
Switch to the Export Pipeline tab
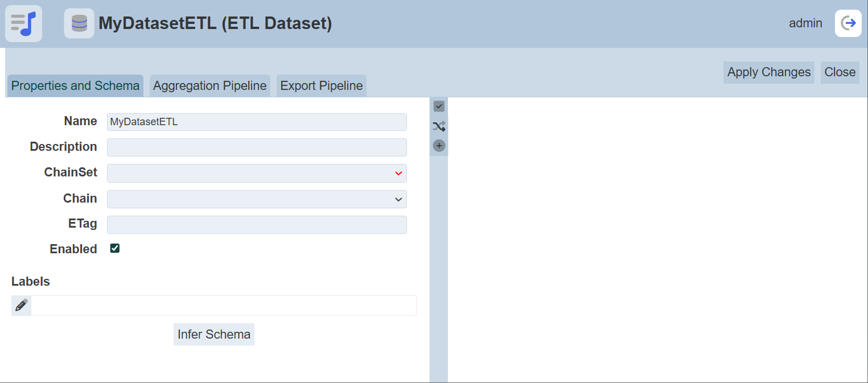pyautogui.click(x=321, y=85)
